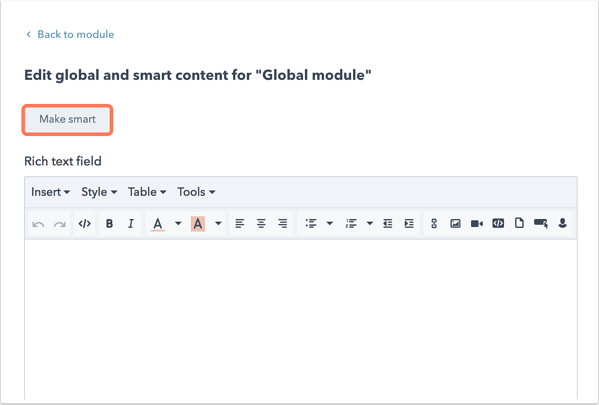The image size is (599, 405).
Task: Insert an embed code
Action: [498, 223]
